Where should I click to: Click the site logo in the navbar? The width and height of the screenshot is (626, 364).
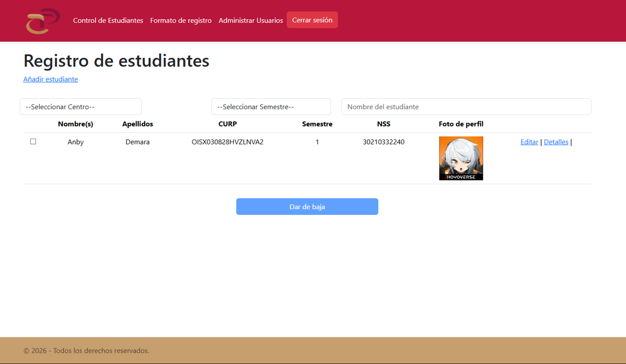(x=43, y=21)
